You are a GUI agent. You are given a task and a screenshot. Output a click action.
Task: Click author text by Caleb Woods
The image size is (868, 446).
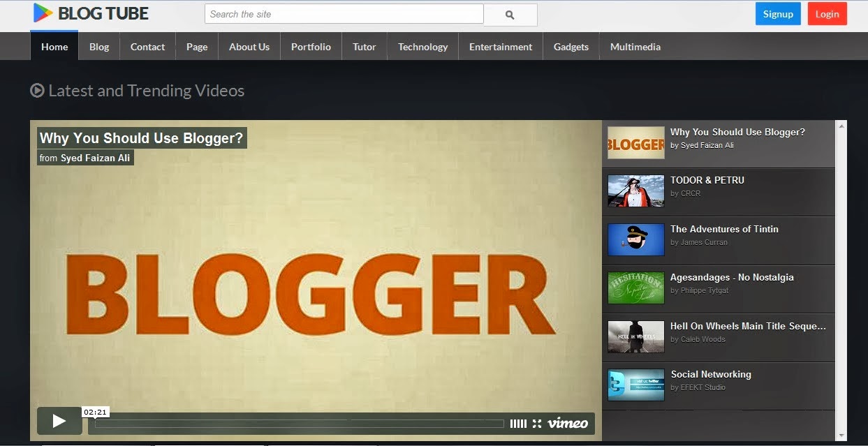click(x=698, y=339)
